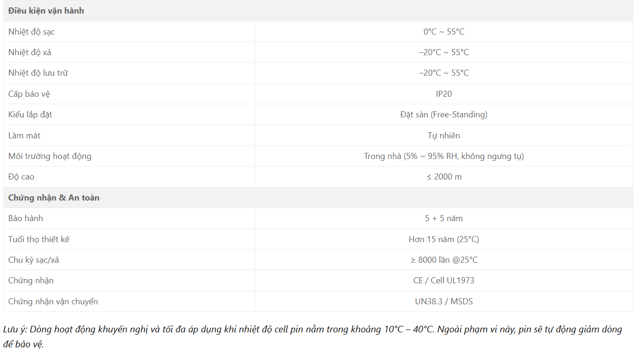Viewport: 644px width, 359px height.
Task: Click the "Chứng nhận & An toàn" section header
Action: pyautogui.click(x=54, y=198)
